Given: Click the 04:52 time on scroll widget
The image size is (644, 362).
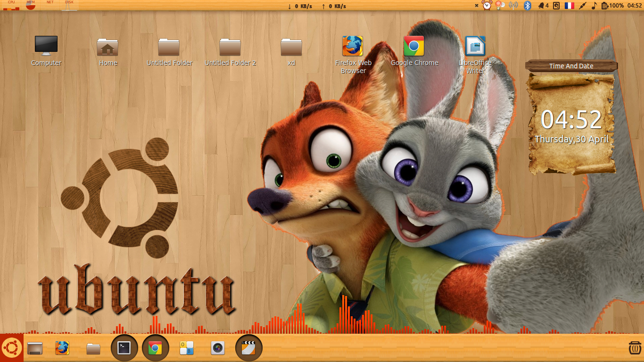Looking at the screenshot, I should pyautogui.click(x=571, y=119).
